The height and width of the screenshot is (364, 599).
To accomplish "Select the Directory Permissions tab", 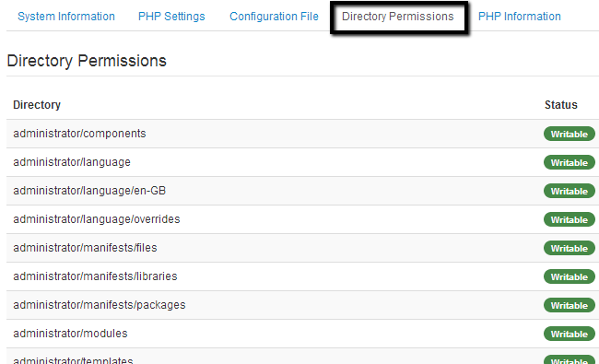I will 398,17.
